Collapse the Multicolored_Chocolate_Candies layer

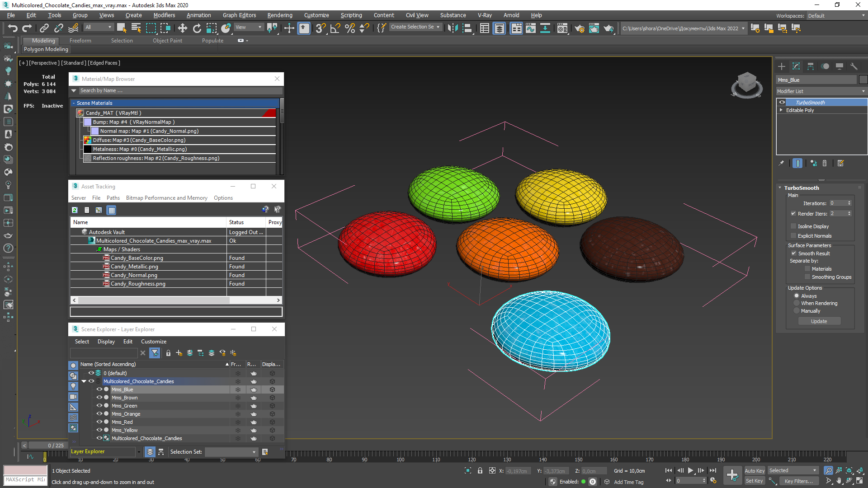[x=84, y=381]
